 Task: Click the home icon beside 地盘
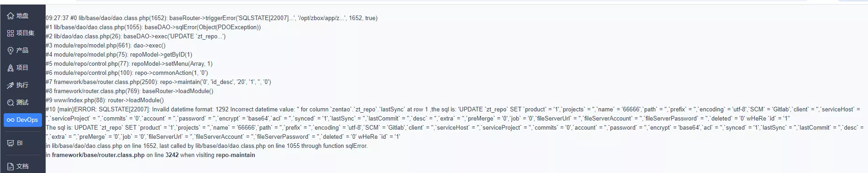click(11, 16)
